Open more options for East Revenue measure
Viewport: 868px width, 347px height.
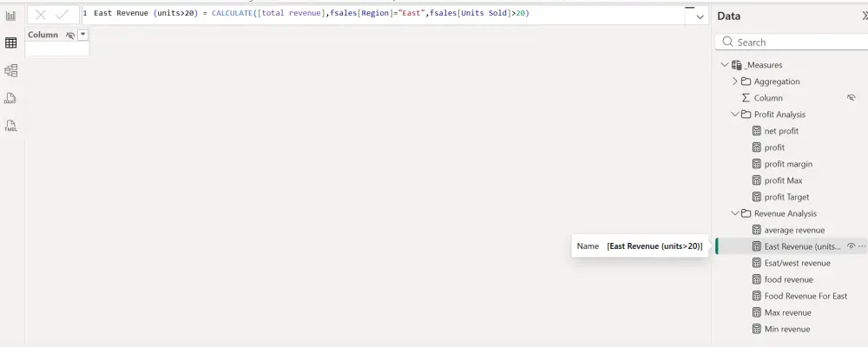pyautogui.click(x=862, y=246)
